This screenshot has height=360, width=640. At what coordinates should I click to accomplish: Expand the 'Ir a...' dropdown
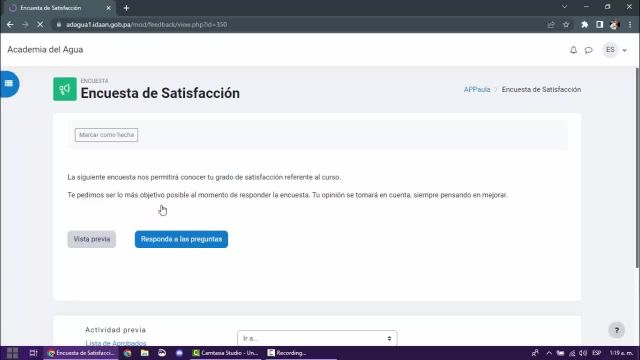coord(317,338)
